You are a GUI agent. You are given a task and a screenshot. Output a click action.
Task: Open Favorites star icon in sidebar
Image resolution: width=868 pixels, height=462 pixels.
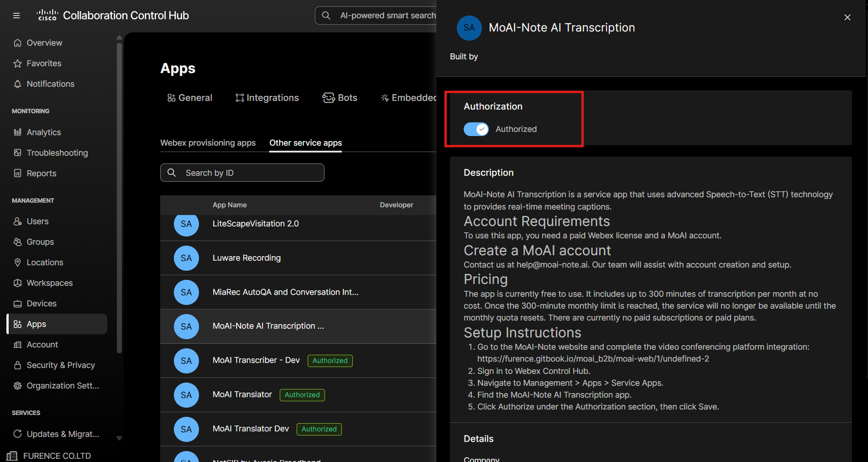point(18,63)
